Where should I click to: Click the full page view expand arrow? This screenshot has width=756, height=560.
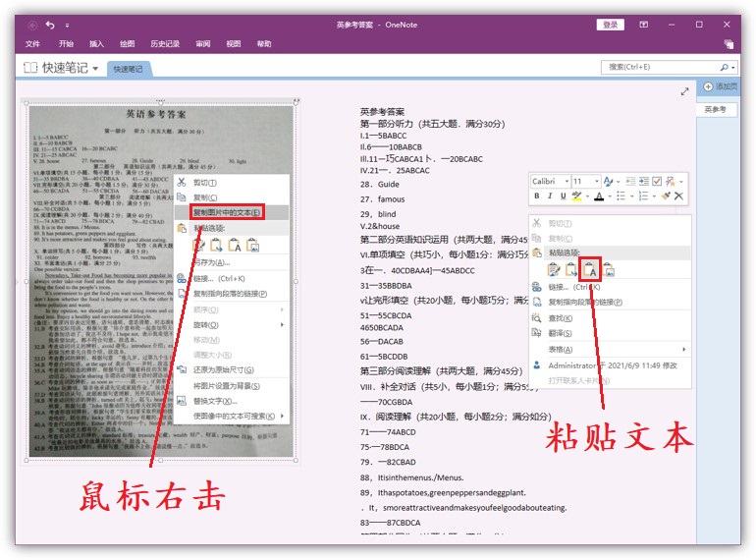point(684,91)
